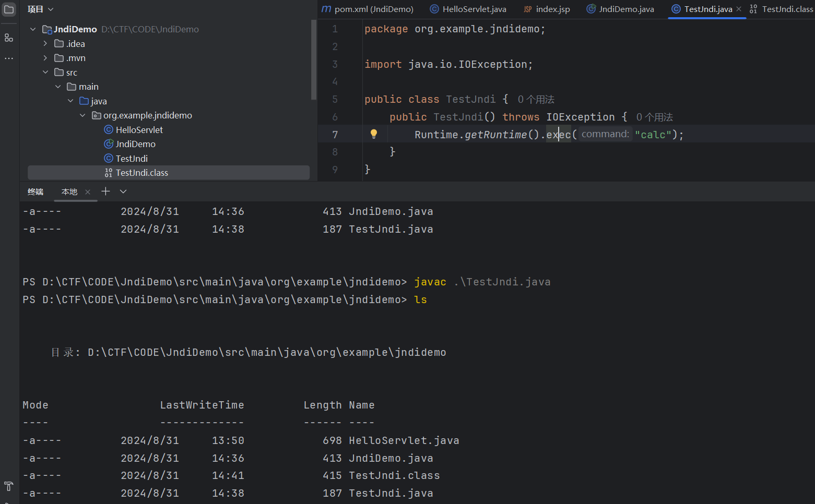Click the project tree vertical scrollbar
815x504 pixels.
(313, 60)
